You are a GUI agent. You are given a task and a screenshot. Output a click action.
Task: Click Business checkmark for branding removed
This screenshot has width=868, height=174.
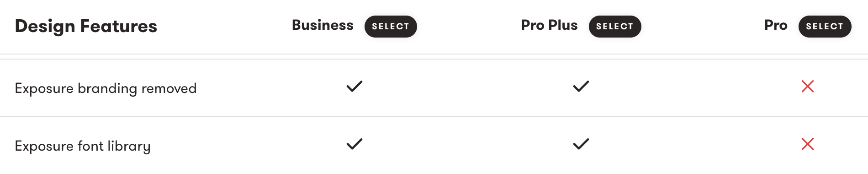(355, 87)
